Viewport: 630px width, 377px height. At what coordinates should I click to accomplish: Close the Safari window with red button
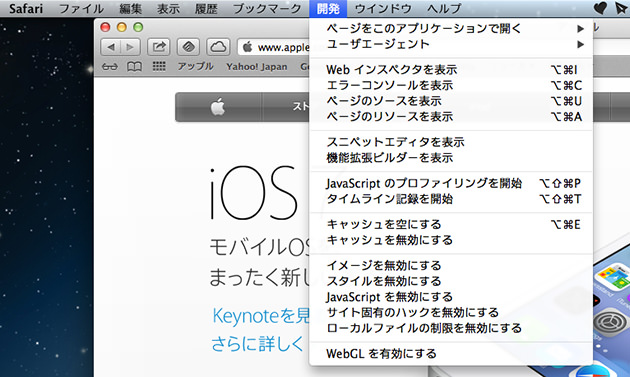pos(105,27)
